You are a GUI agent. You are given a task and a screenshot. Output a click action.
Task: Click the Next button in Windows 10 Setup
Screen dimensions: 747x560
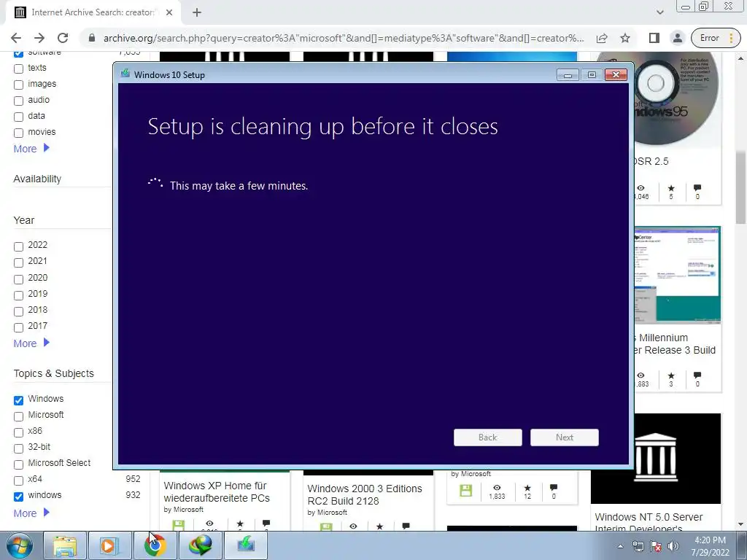click(565, 437)
